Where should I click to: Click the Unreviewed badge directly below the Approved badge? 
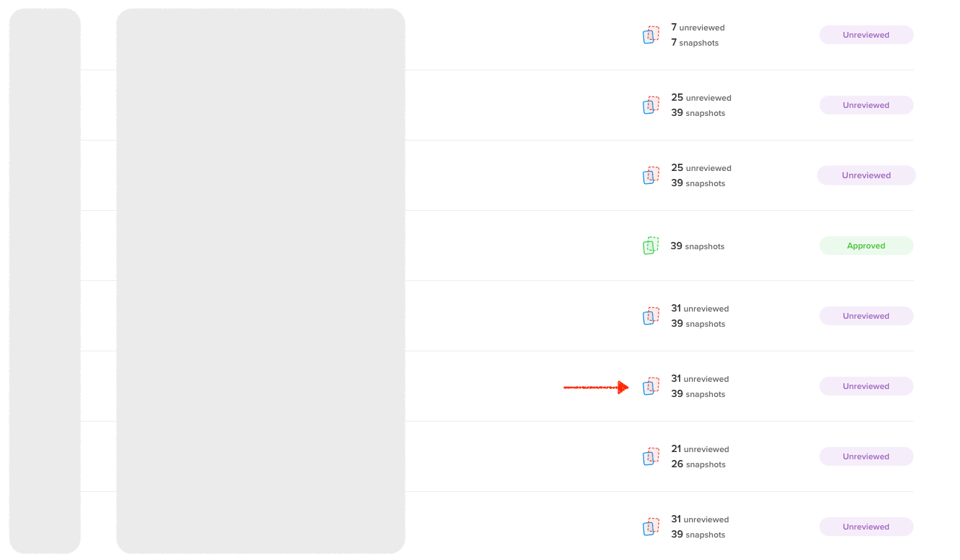point(866,316)
